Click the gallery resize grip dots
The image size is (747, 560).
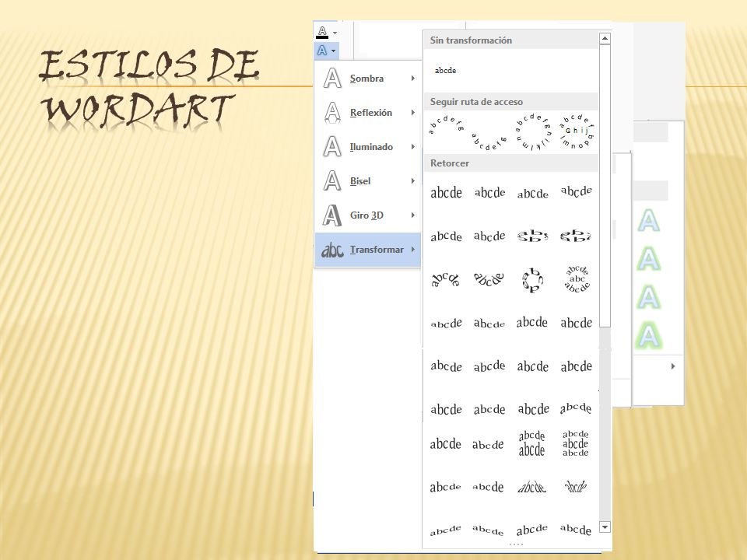pyautogui.click(x=516, y=544)
